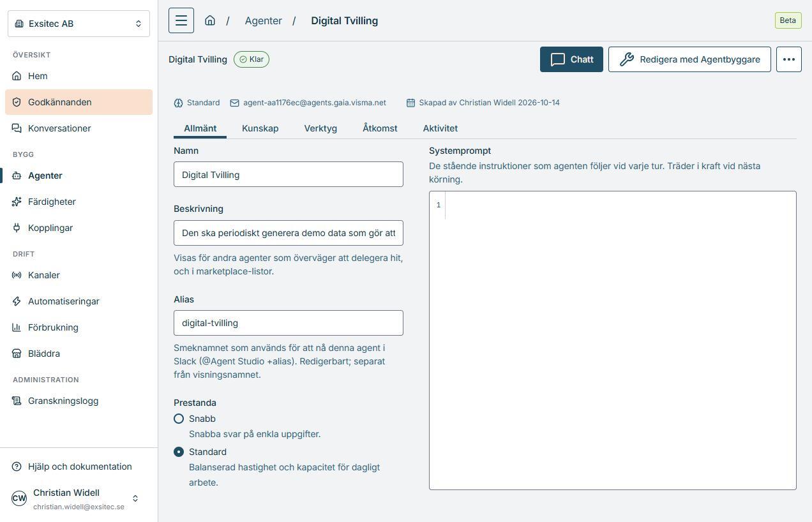Click the building icon in Exsitec AB selector
Image resolution: width=812 pixels, height=522 pixels.
(19, 24)
